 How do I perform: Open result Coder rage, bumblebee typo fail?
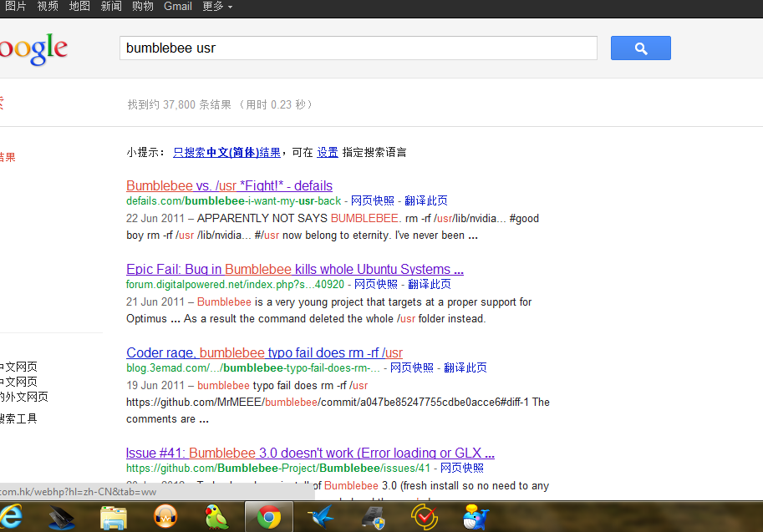tap(264, 353)
